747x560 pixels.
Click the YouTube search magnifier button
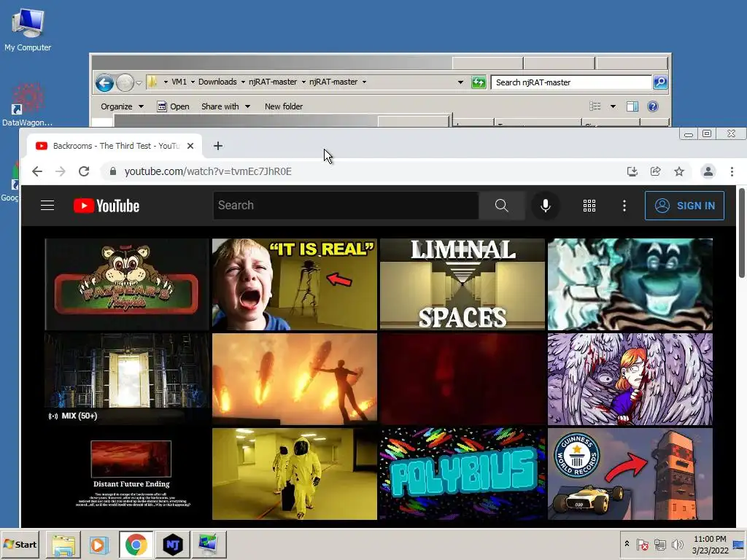pos(501,205)
